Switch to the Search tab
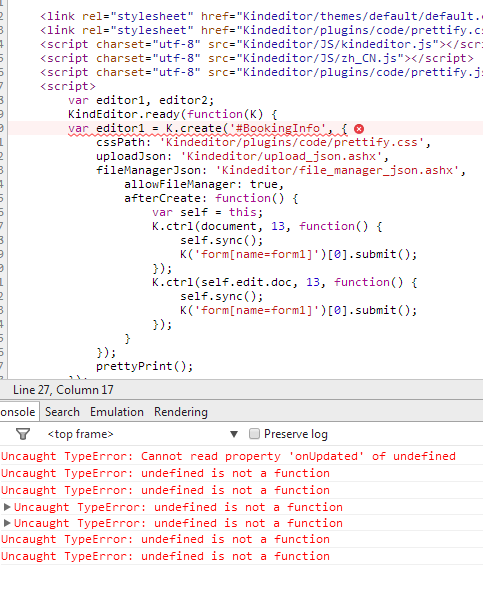The height and width of the screenshot is (596, 483). click(x=62, y=412)
